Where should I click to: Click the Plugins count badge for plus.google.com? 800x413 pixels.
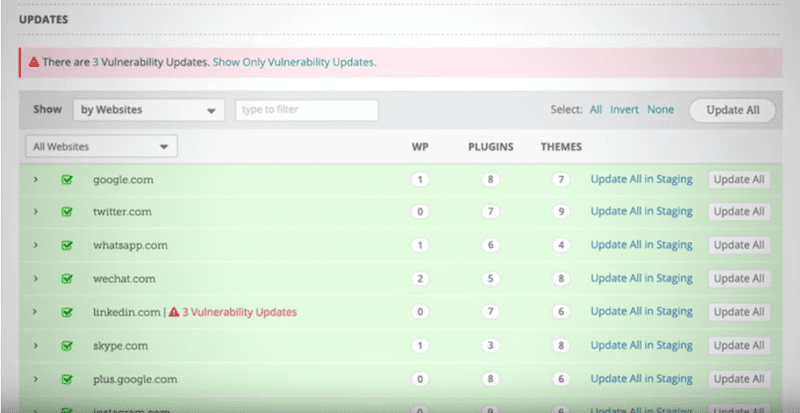click(490, 379)
